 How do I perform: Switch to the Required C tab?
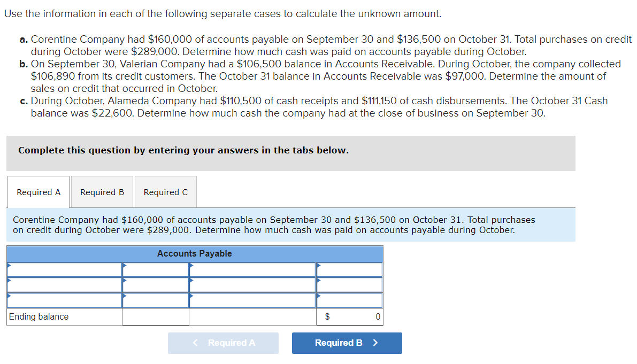(x=165, y=192)
